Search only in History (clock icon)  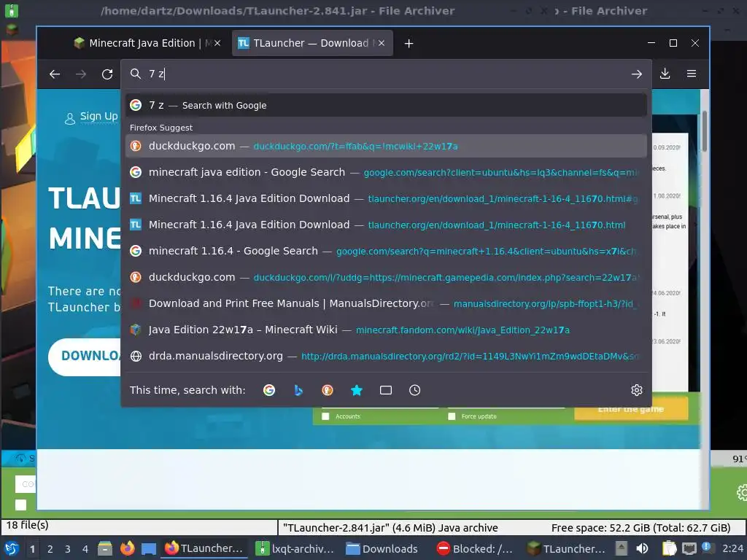(x=415, y=391)
